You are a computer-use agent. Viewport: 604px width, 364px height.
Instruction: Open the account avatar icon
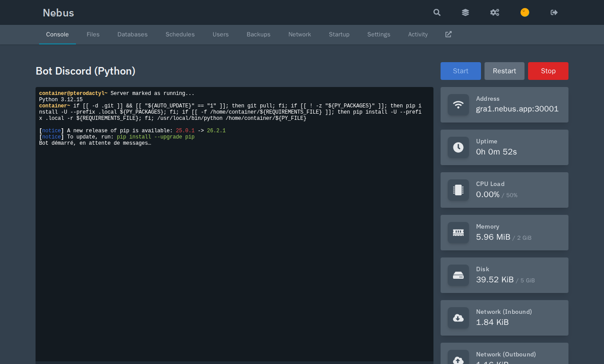click(x=525, y=12)
